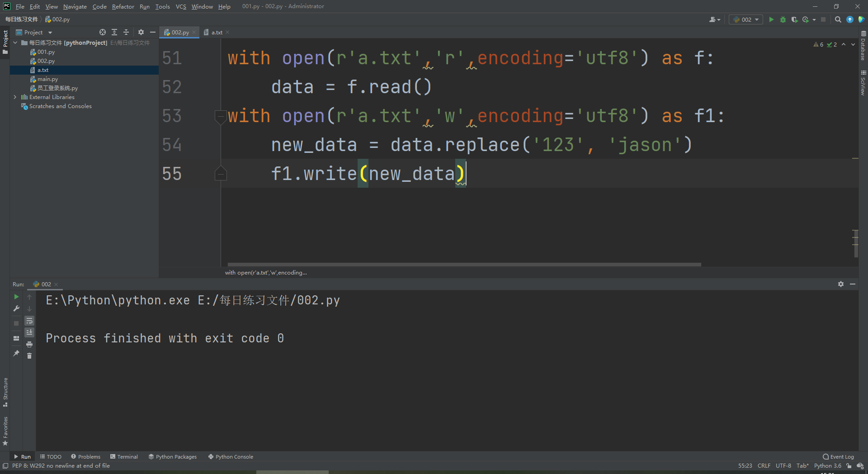Toggle the Database side panel

point(863,46)
